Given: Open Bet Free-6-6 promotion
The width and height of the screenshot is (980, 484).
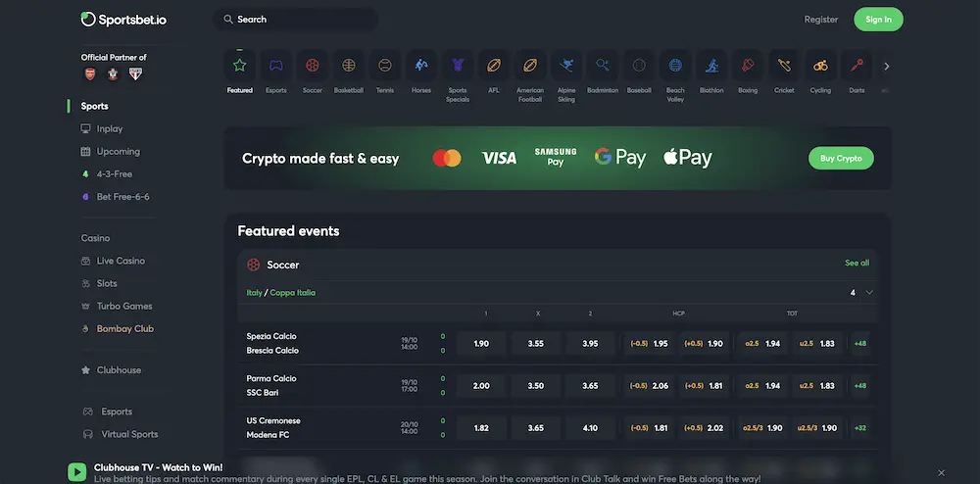Looking at the screenshot, I should tap(116, 197).
